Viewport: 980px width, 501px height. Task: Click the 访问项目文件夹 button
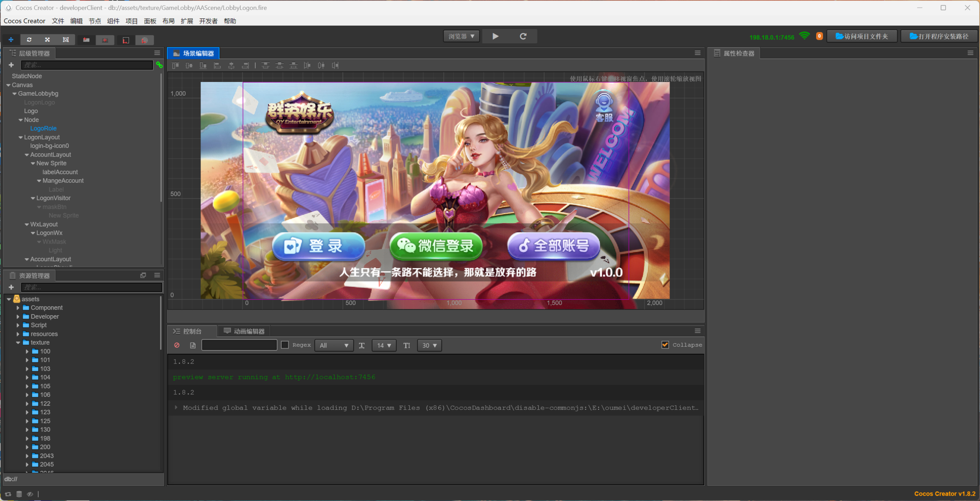[x=862, y=36]
